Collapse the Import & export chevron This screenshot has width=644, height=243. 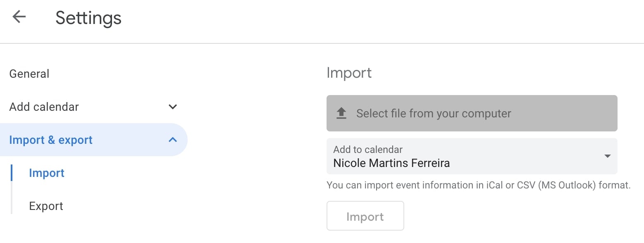point(173,140)
